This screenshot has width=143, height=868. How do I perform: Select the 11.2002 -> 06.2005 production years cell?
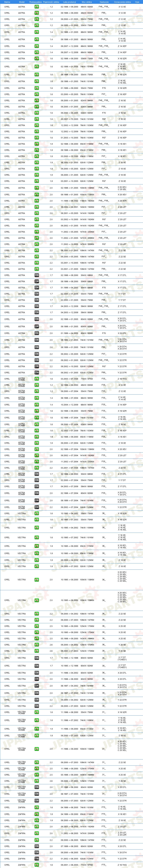[69, 834]
